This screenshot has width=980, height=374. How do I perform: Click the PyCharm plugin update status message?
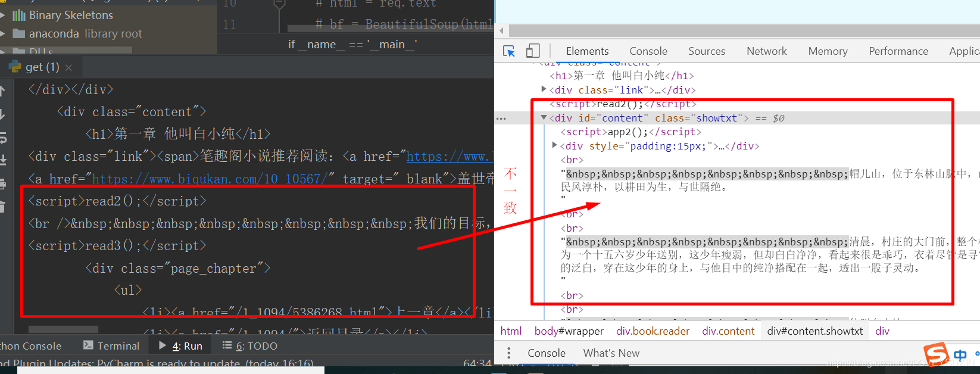tap(157, 363)
